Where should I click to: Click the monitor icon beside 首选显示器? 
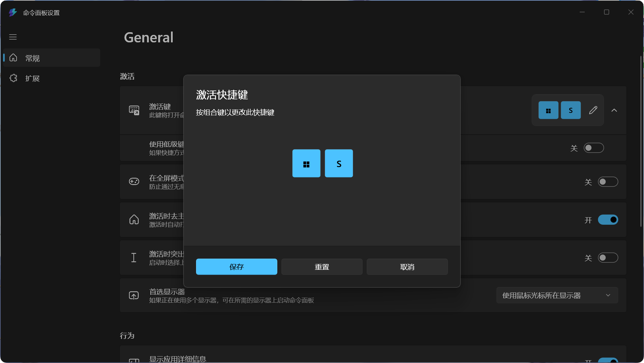[134, 296]
